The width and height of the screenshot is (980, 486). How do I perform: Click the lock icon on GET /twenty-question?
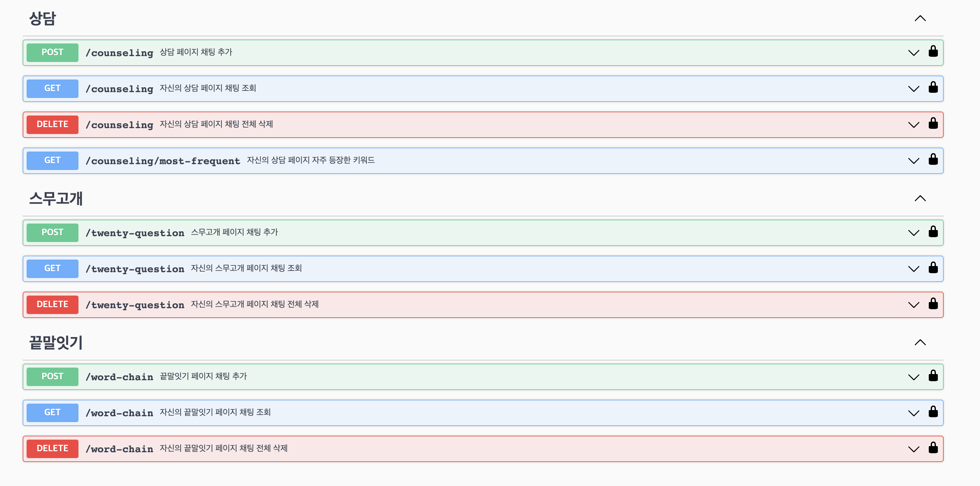[x=933, y=268]
